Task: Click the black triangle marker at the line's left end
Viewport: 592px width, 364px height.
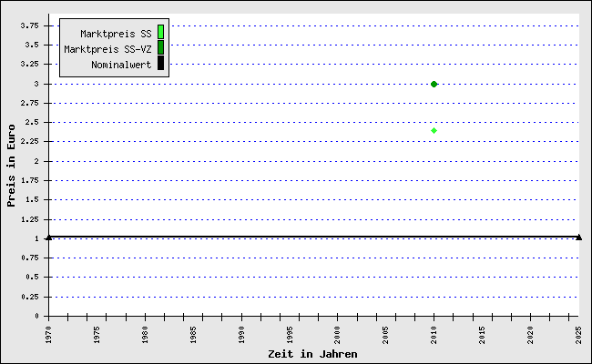Action: 48,237
